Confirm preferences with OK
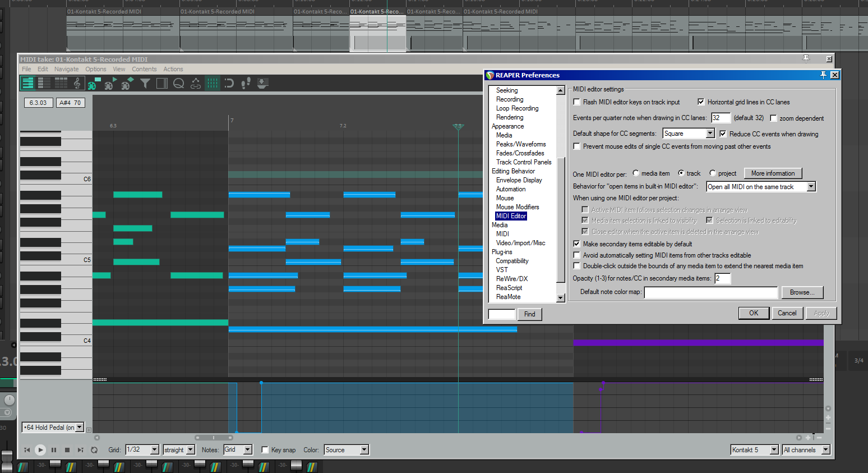 [754, 313]
